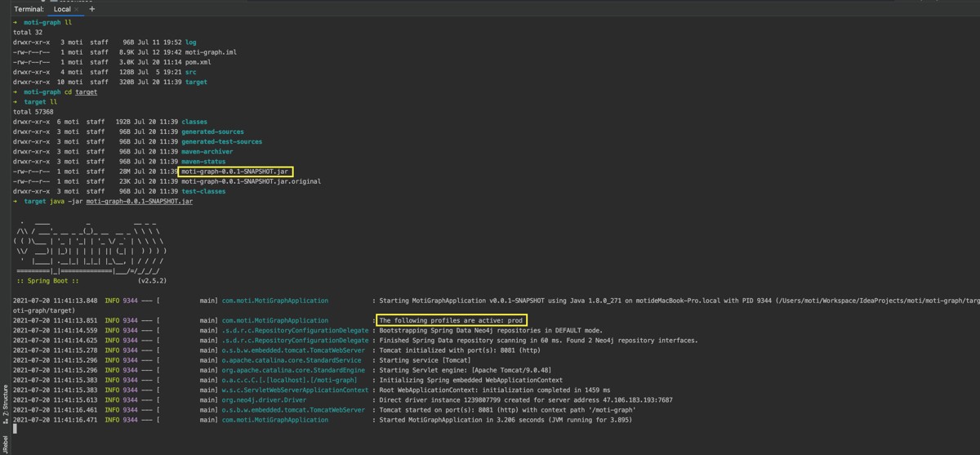This screenshot has height=455, width=980.
Task: Click underlined 'target' in cd command
Action: pyautogui.click(x=86, y=92)
